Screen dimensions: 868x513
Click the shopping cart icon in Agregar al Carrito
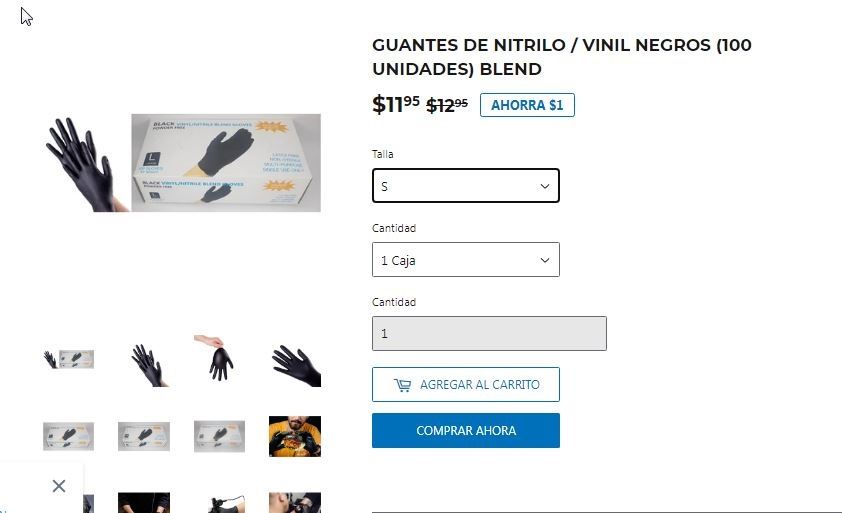click(402, 385)
